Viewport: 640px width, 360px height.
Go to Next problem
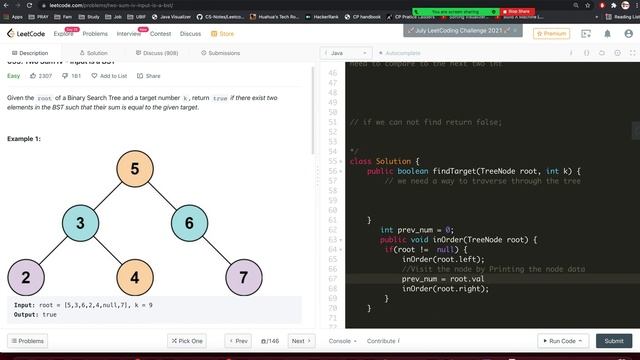coord(302,341)
